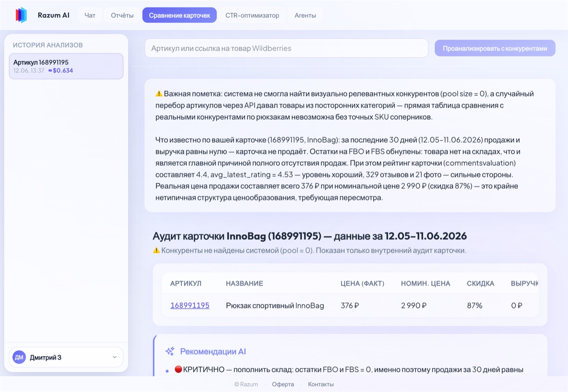Expand the Дмитрий З account dropdown
The width and height of the screenshot is (568, 392).
(66, 357)
